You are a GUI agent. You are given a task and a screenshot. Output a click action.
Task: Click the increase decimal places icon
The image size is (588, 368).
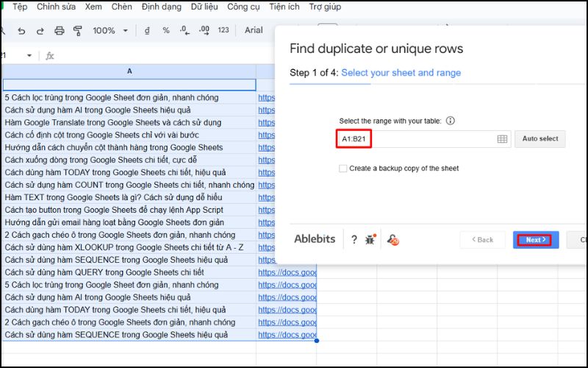(204, 30)
